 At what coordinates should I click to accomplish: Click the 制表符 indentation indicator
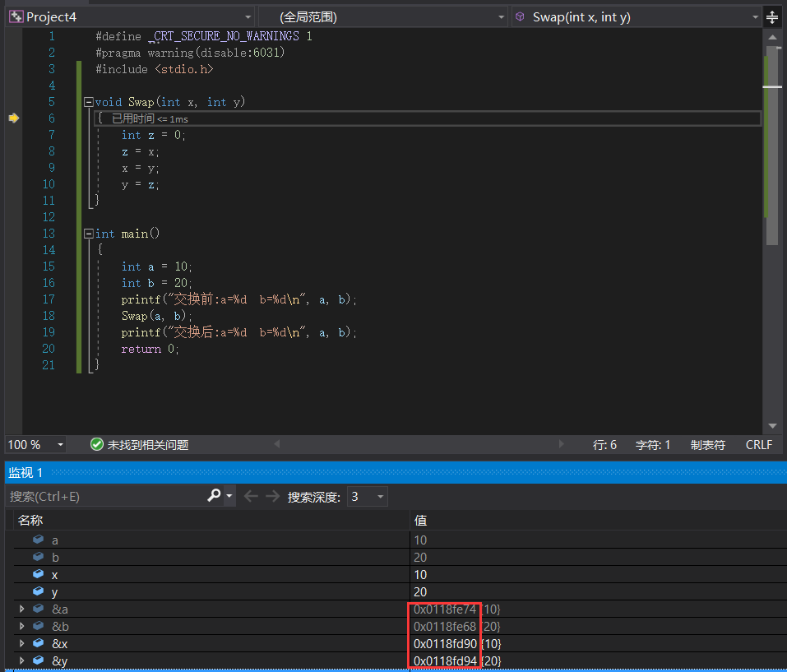[707, 445]
